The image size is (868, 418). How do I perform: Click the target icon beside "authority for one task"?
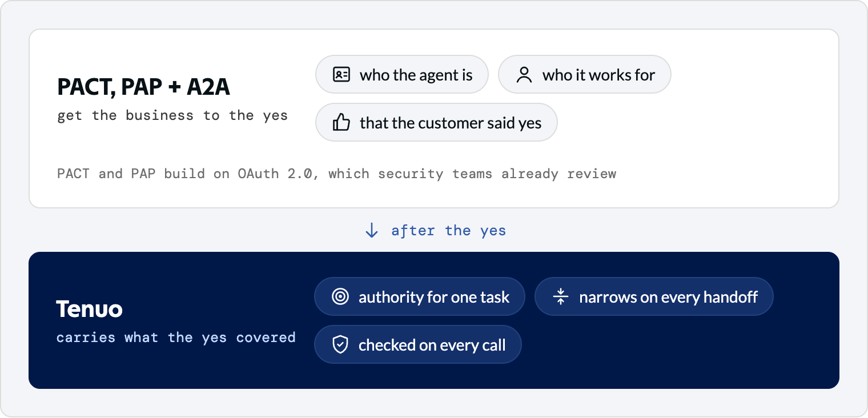pos(340,297)
